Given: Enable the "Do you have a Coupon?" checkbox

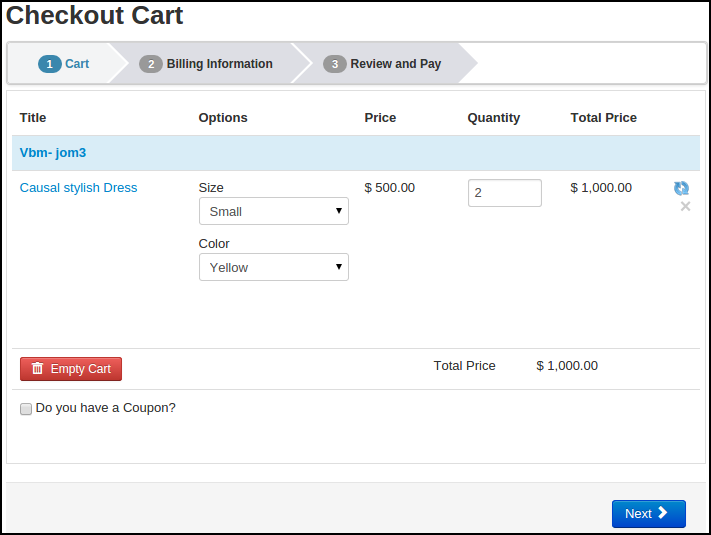Looking at the screenshot, I should click(26, 408).
